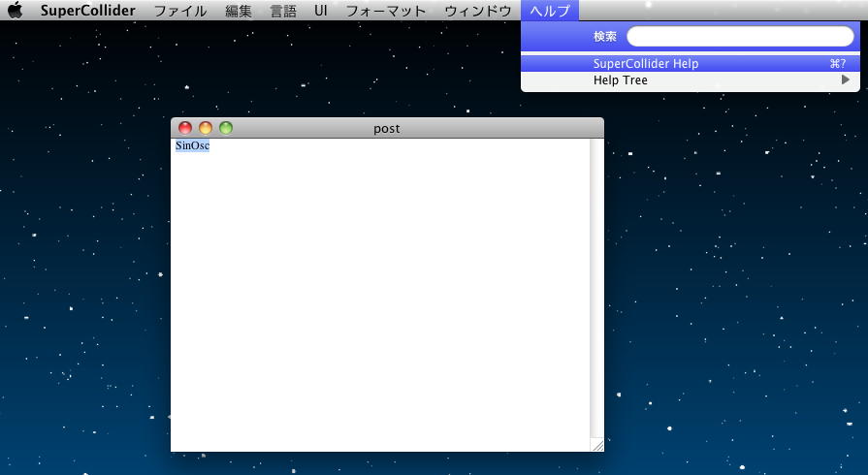Open the SuperCollider application menu
Image resolution: width=868 pixels, height=475 pixels.
tap(88, 11)
